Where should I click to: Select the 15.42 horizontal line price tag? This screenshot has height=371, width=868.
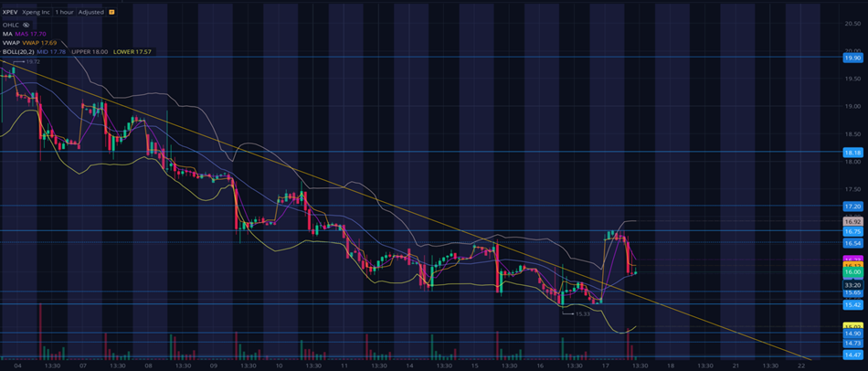(x=852, y=304)
